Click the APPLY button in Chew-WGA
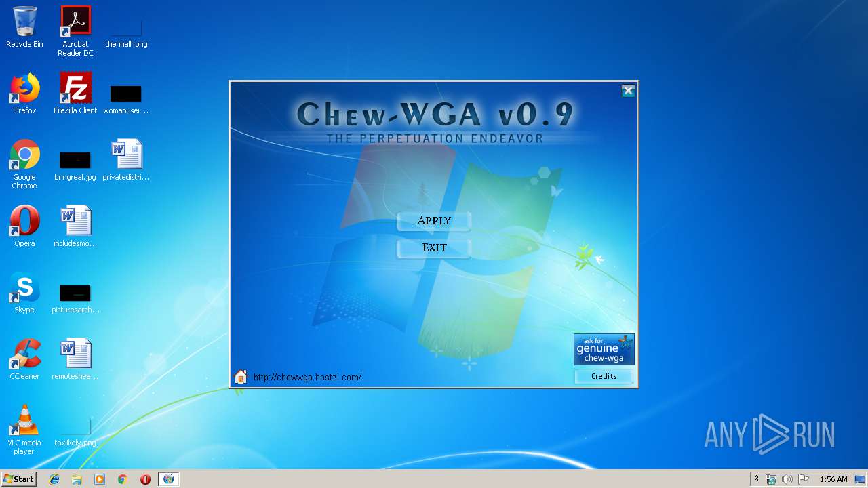Image resolution: width=868 pixels, height=488 pixels. pos(434,221)
